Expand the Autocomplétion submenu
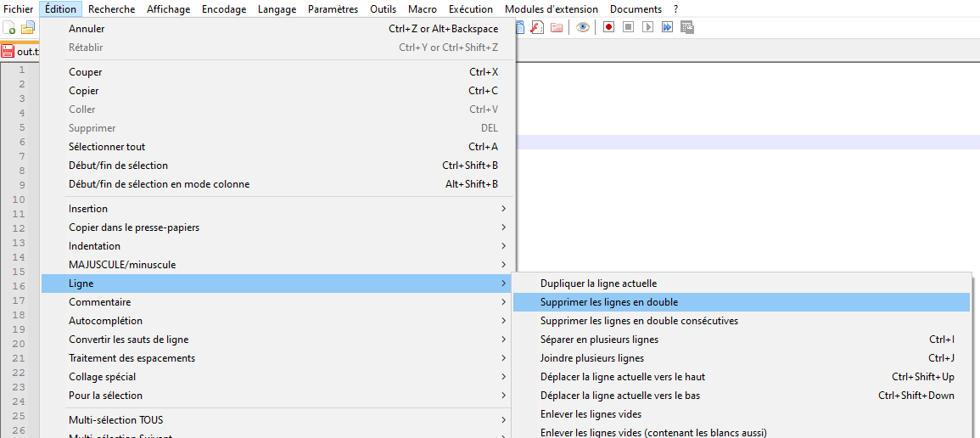Image resolution: width=980 pixels, height=438 pixels. point(278,321)
